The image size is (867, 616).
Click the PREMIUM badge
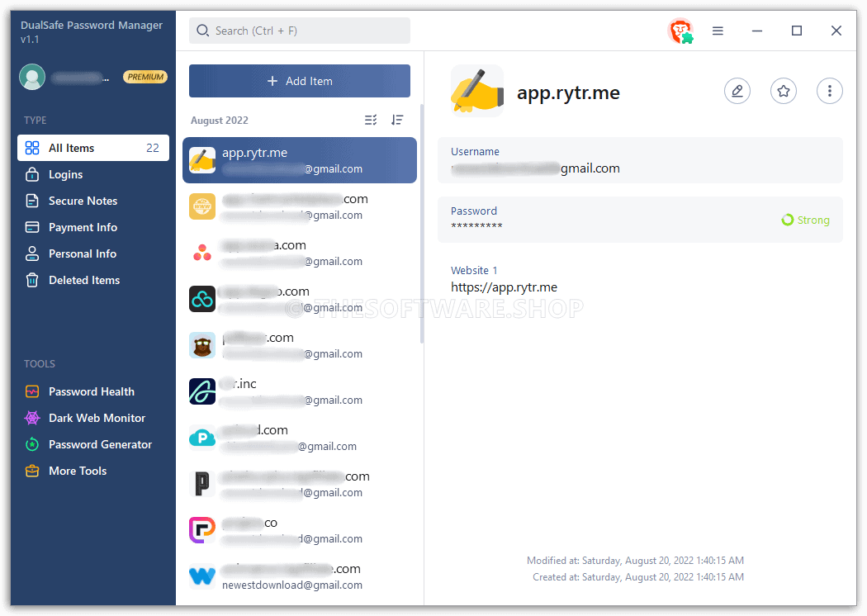pyautogui.click(x=145, y=77)
